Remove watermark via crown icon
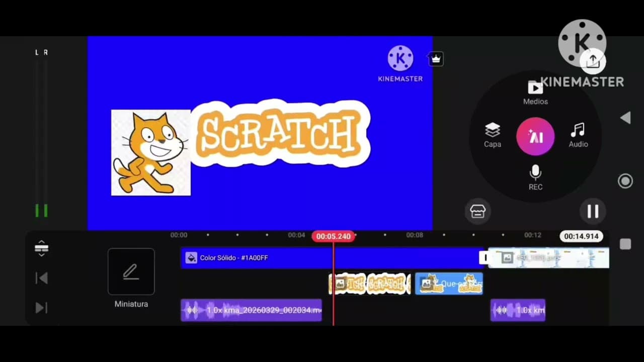 point(436,59)
